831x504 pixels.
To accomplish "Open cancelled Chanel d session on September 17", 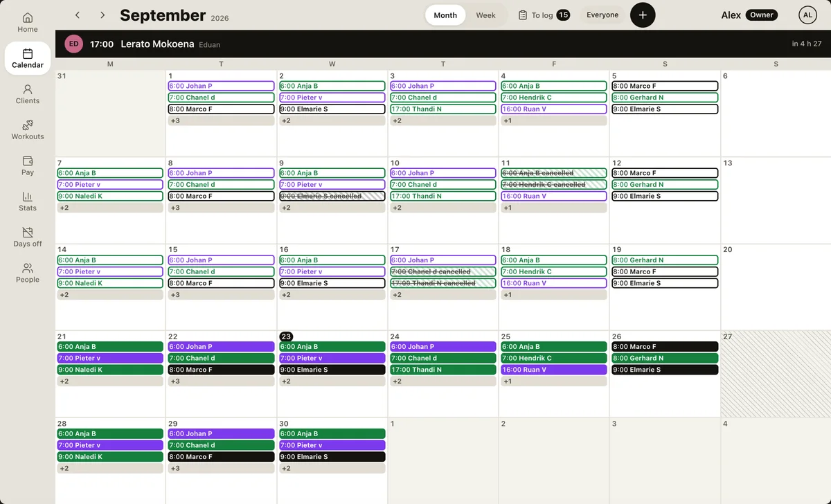I will (443, 271).
